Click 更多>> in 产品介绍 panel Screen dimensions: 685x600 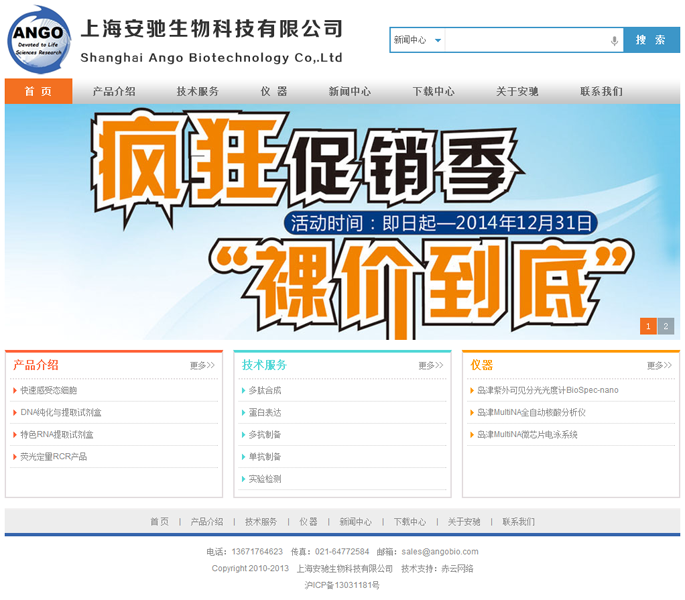tap(202, 365)
